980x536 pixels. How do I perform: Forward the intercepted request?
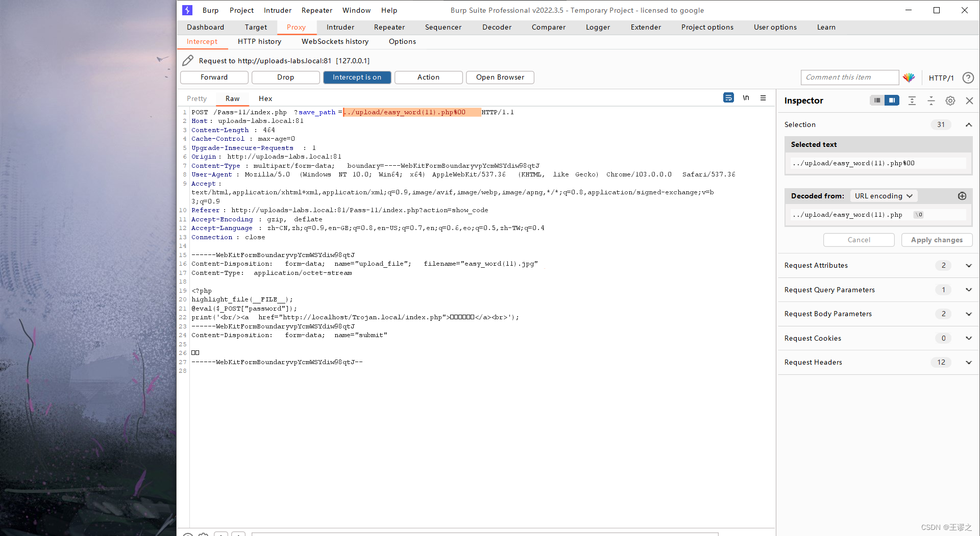[x=214, y=77]
